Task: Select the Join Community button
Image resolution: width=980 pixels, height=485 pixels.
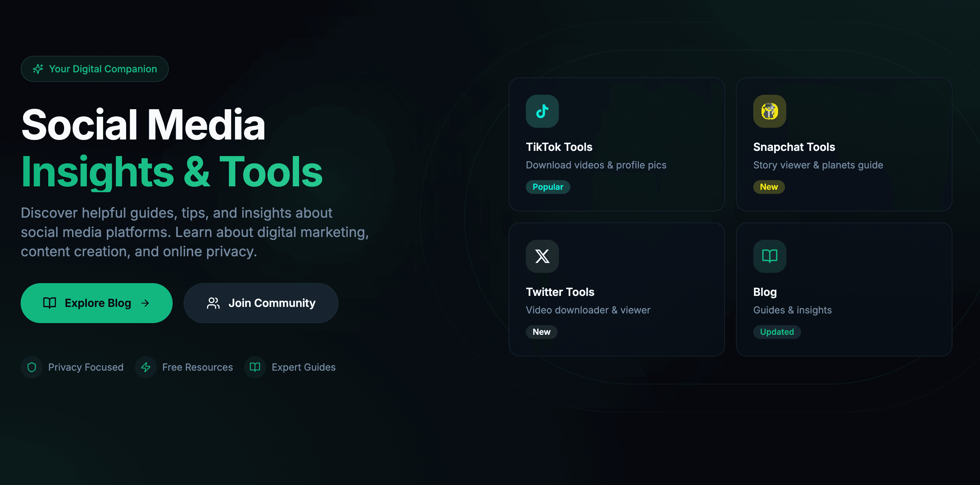Action: (x=261, y=303)
